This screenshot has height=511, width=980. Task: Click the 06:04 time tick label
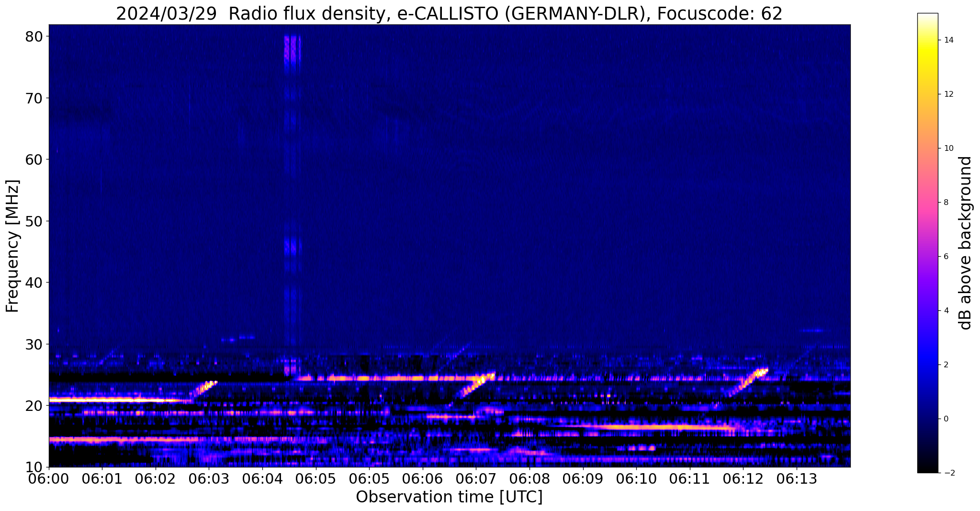(262, 479)
